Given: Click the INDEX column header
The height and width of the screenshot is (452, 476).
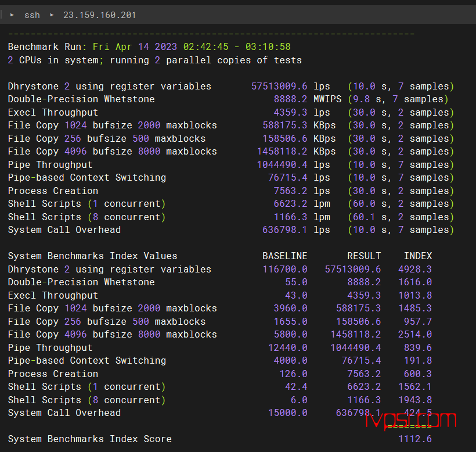Looking at the screenshot, I should coord(418,256).
